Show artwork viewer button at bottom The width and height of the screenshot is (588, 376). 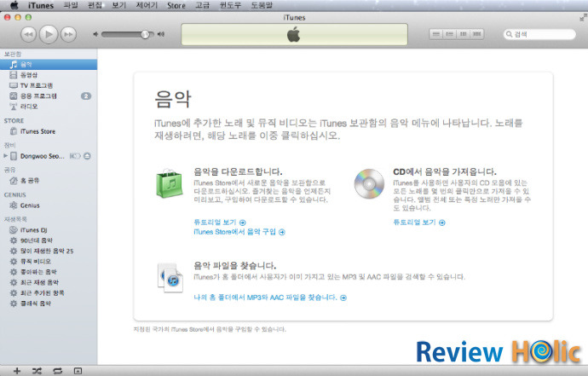point(78,371)
